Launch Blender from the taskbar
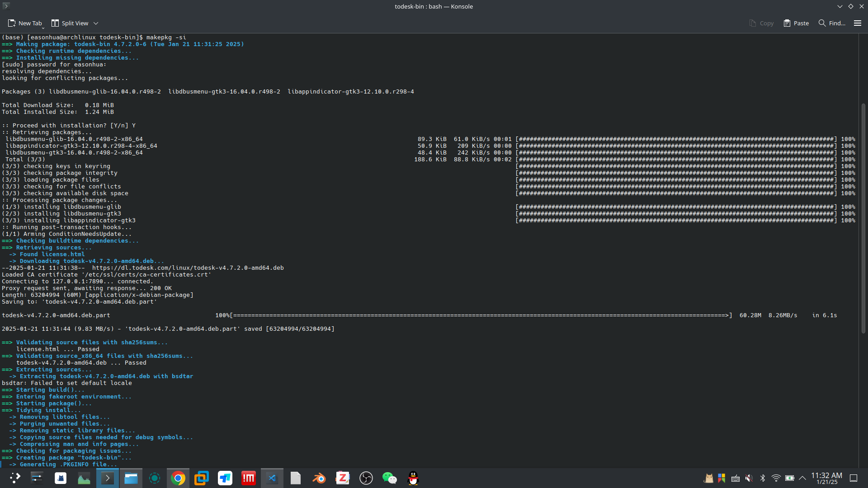The image size is (868, 488). point(319,478)
